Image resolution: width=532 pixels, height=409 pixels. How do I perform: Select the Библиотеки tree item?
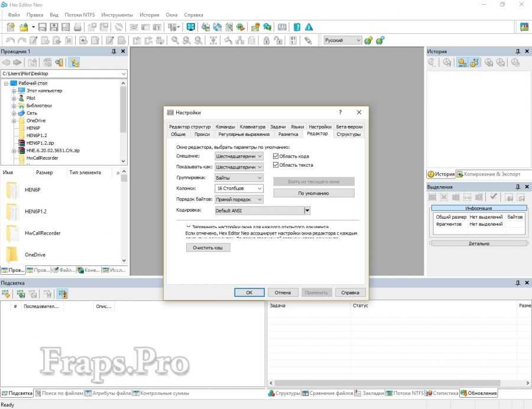[x=39, y=105]
